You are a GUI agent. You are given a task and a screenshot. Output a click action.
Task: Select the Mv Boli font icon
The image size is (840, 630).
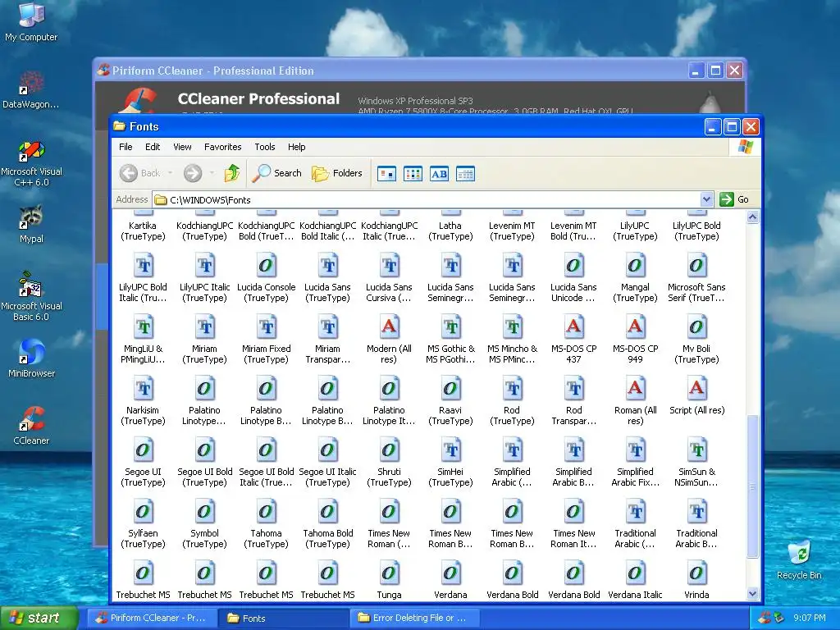[696, 339]
